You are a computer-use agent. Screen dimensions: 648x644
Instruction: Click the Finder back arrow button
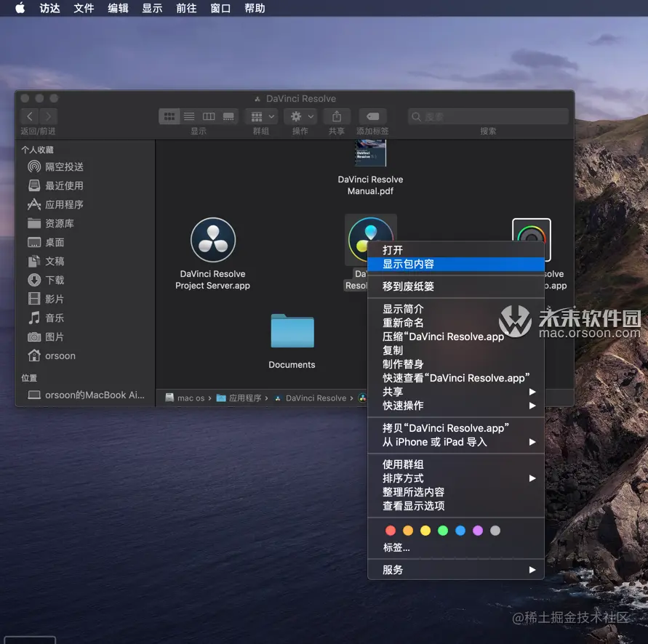click(x=29, y=116)
